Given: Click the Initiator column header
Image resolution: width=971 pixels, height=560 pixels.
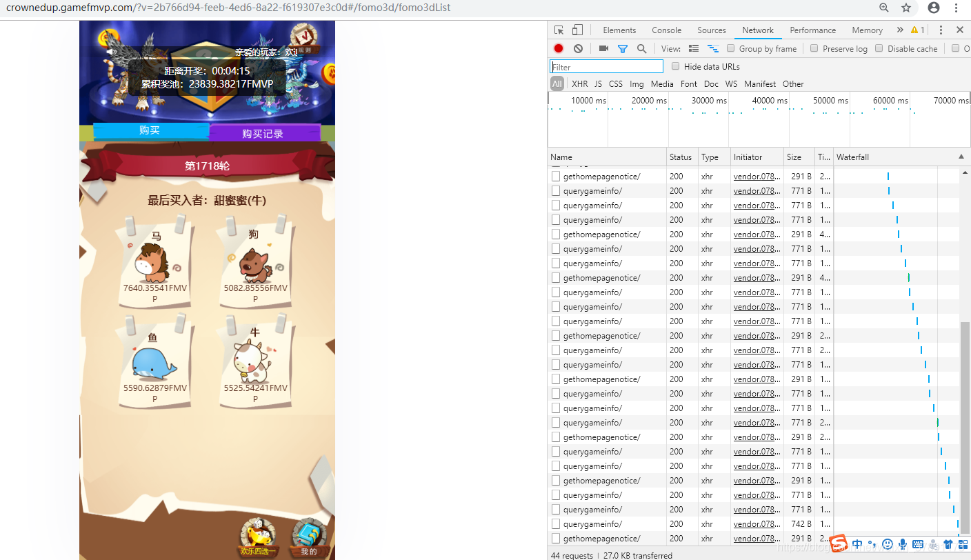Looking at the screenshot, I should (x=757, y=157).
